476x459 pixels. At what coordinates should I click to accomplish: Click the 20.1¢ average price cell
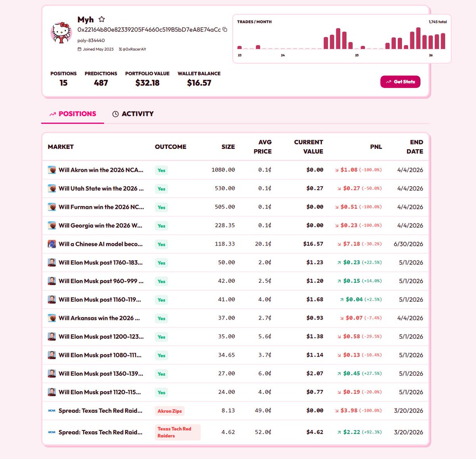click(x=263, y=244)
